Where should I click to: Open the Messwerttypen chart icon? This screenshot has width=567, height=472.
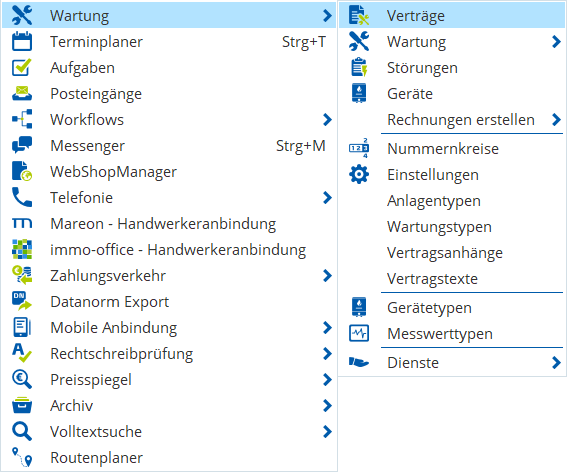point(359,333)
